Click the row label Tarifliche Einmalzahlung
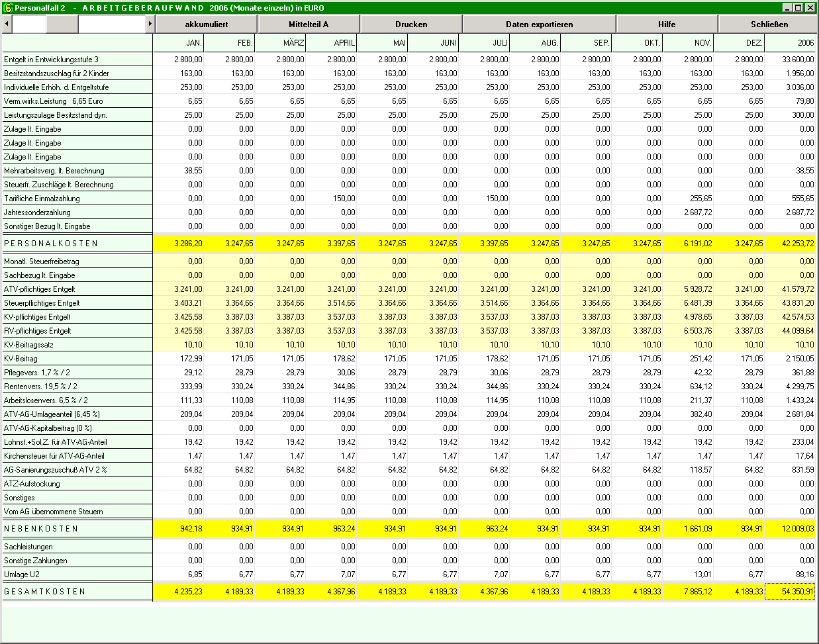This screenshot has width=819, height=644. (77, 199)
